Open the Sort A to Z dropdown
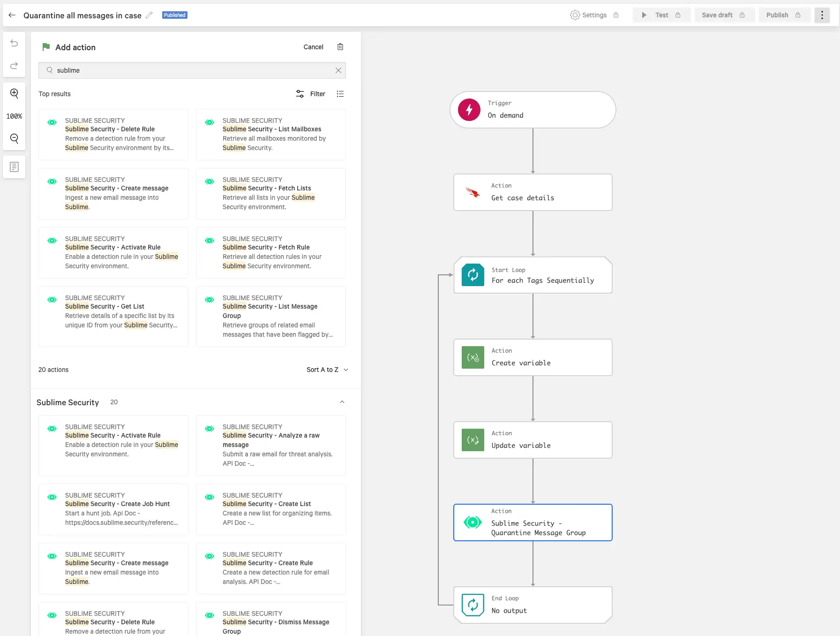Viewport: 840px width, 636px height. point(328,370)
